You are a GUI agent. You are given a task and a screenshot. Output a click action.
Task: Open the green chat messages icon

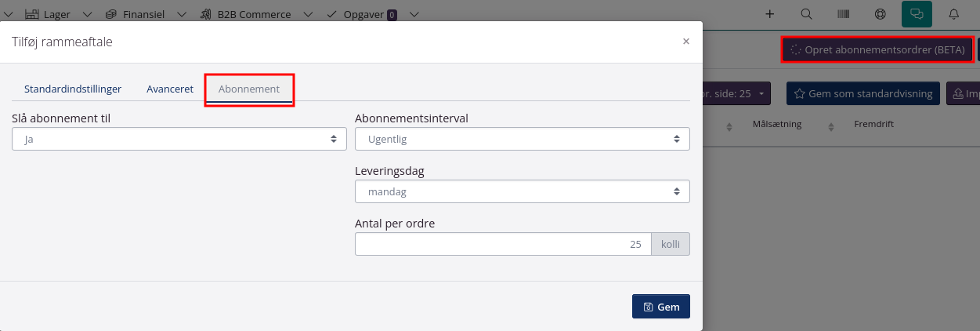917,14
